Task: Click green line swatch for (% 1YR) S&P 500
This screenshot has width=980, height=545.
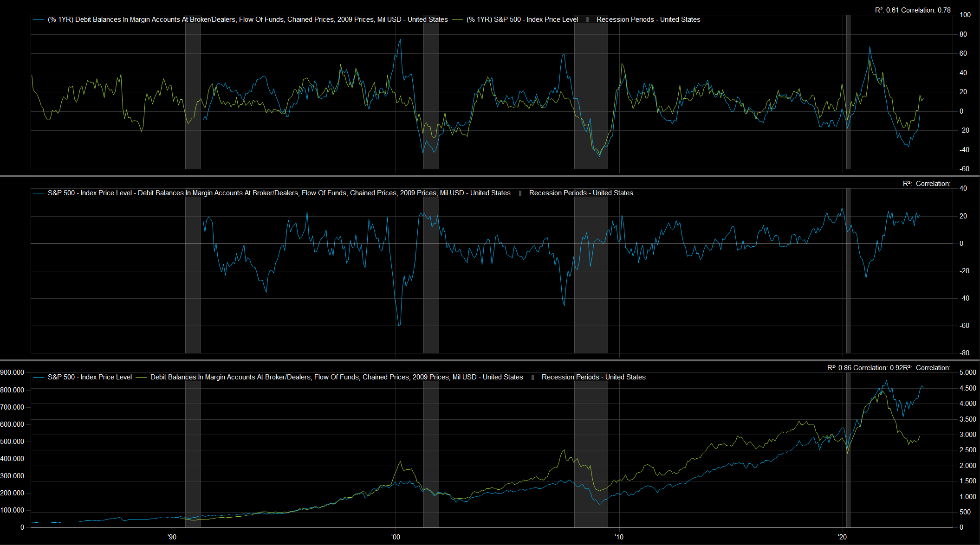Action: 458,20
